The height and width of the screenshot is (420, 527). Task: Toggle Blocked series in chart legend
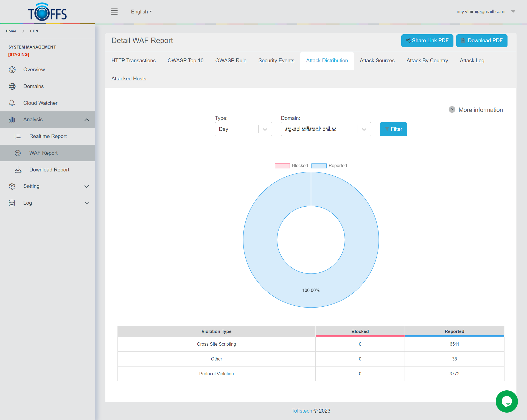tap(291, 166)
